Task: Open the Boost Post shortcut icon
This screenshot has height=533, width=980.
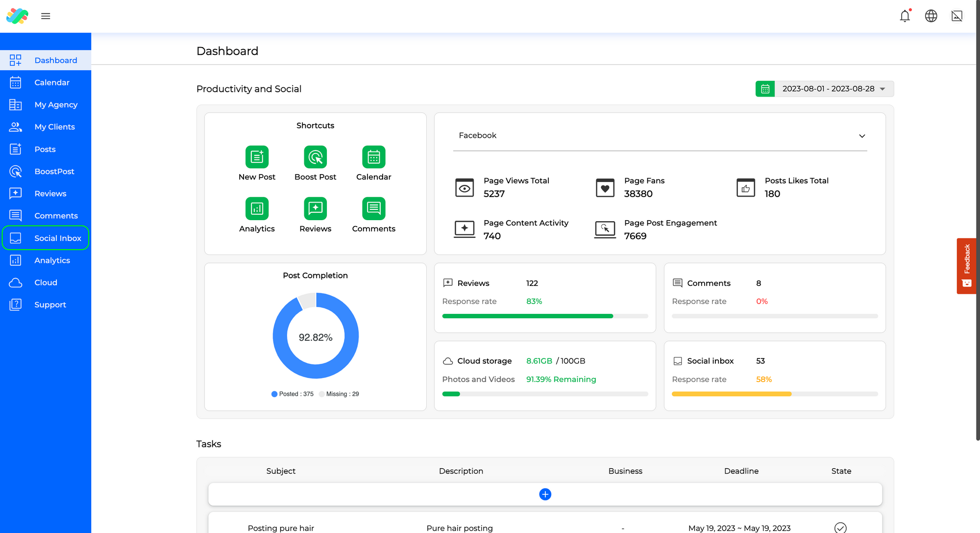Action: pos(315,157)
